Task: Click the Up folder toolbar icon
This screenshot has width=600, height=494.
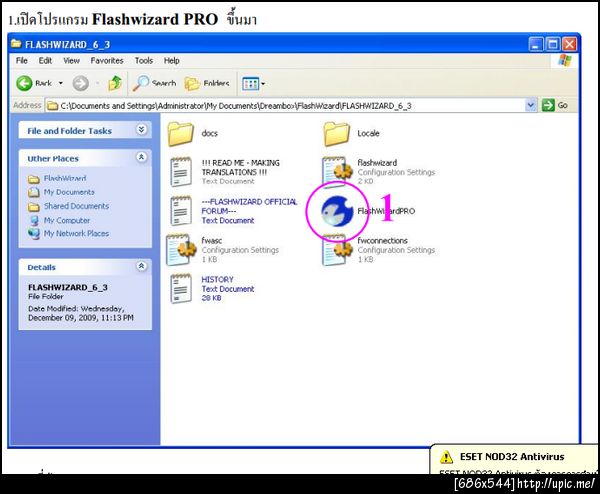Action: point(115,83)
